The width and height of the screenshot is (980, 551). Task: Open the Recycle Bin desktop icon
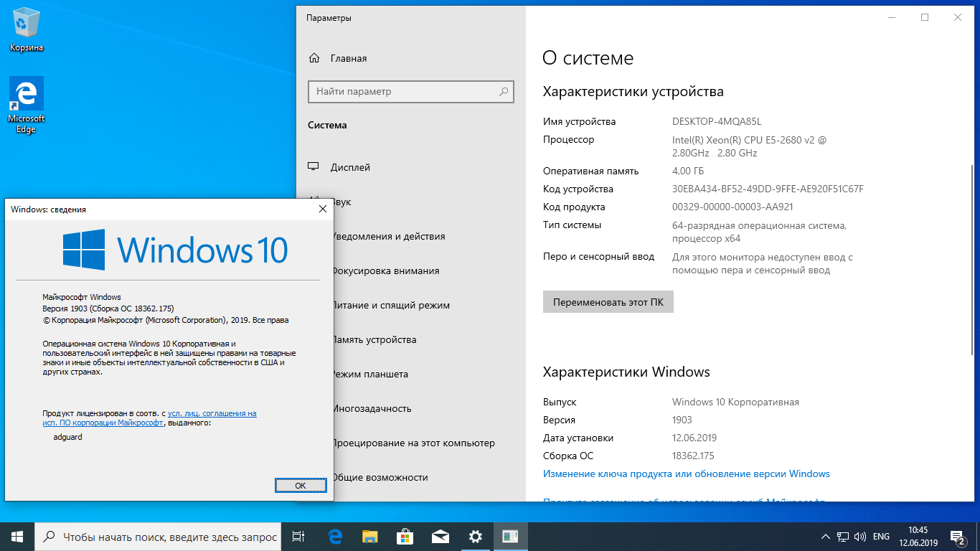(x=27, y=31)
